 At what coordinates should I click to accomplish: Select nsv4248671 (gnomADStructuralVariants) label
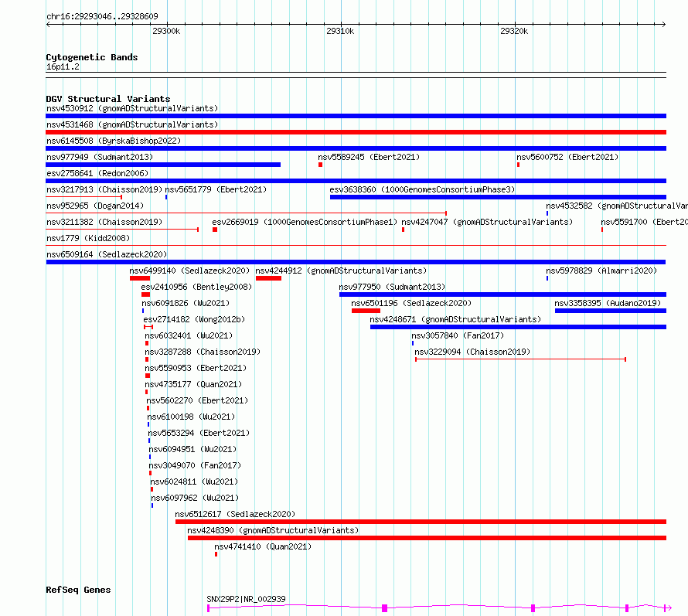pyautogui.click(x=455, y=319)
